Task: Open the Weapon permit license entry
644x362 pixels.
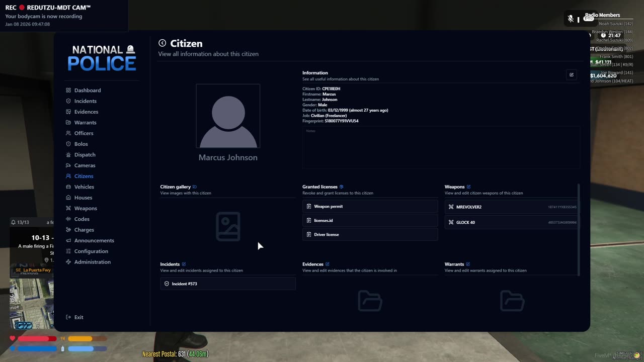Action: (x=370, y=207)
